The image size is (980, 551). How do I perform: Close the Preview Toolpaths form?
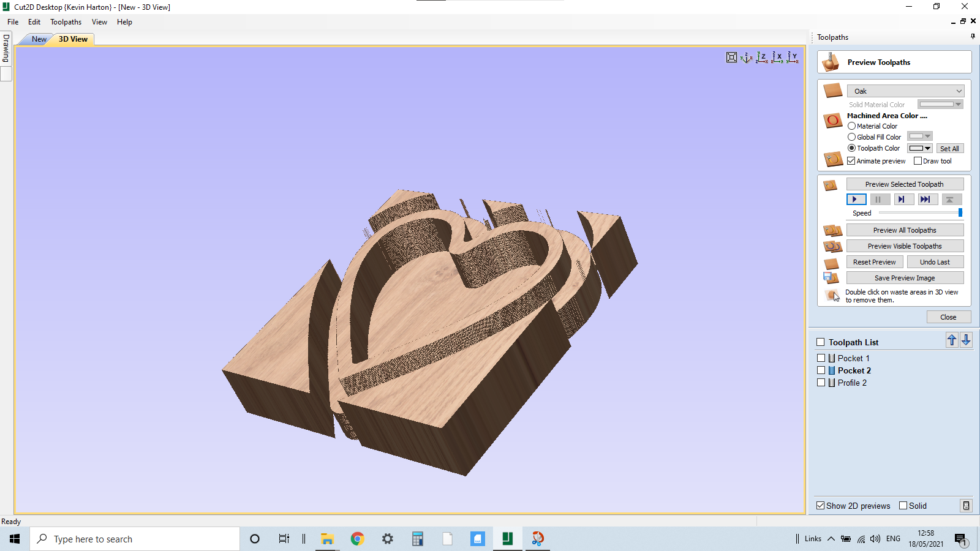tap(948, 317)
